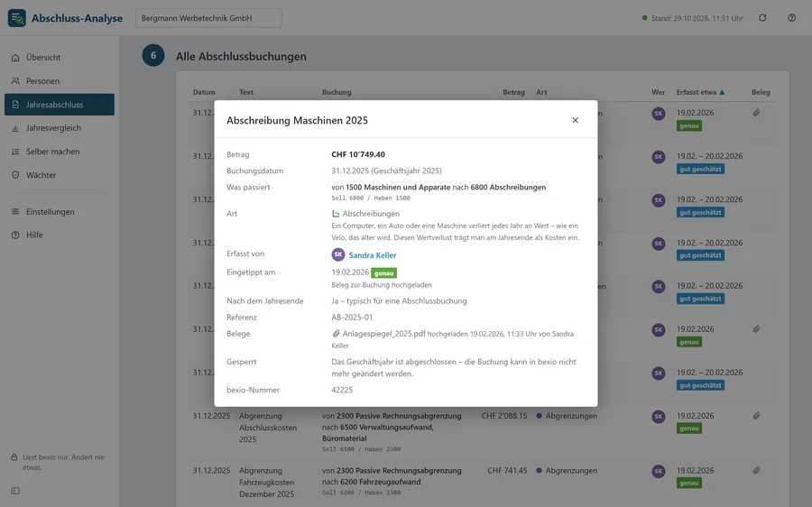
Task: Open Jahresvergleich in the sidebar
Action: pyautogui.click(x=60, y=128)
